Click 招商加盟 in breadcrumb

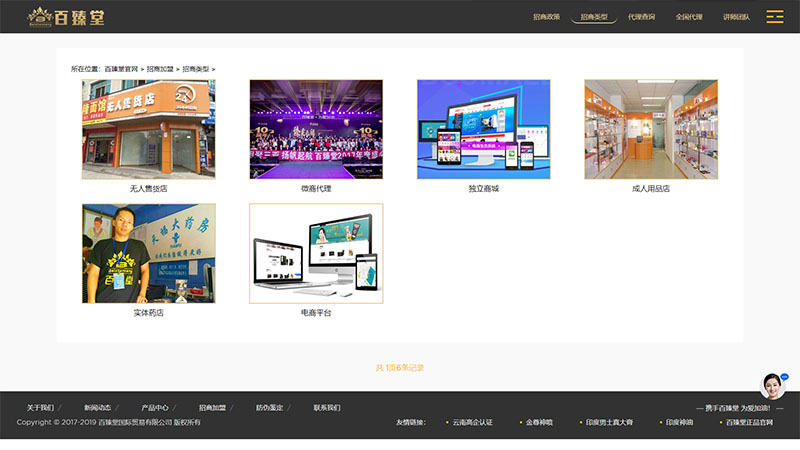coord(159,69)
